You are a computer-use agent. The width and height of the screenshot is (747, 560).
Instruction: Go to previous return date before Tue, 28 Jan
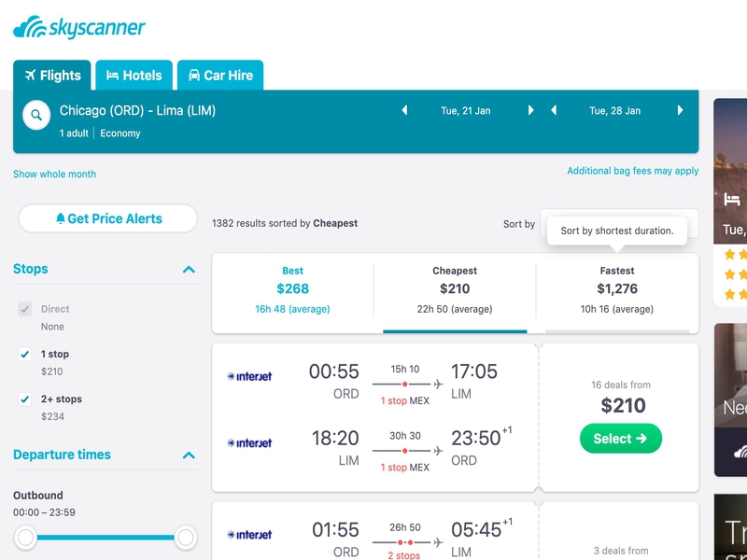pos(554,110)
